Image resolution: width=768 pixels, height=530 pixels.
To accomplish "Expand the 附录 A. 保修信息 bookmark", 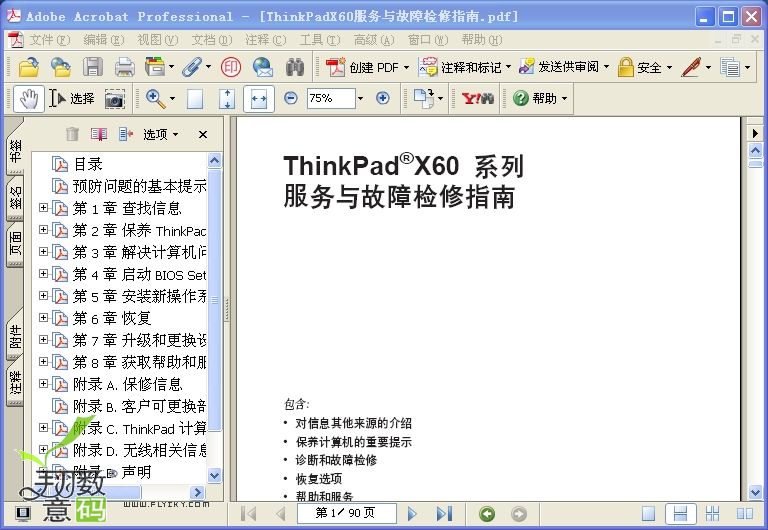I will 43,384.
